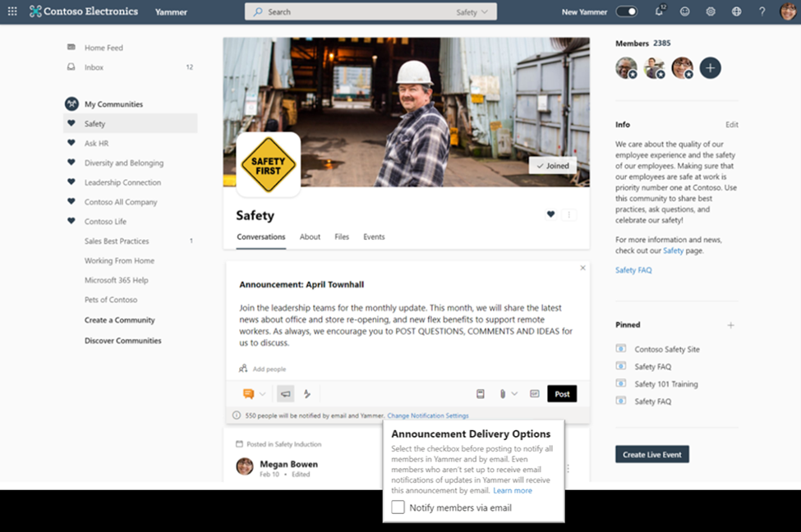
Task: Open the app launcher grid
Action: coord(12,11)
